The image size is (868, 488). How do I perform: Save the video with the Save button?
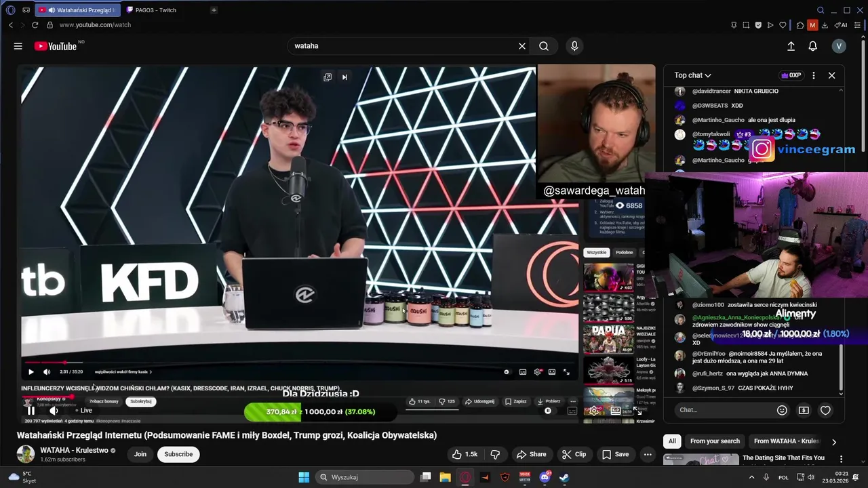click(616, 454)
